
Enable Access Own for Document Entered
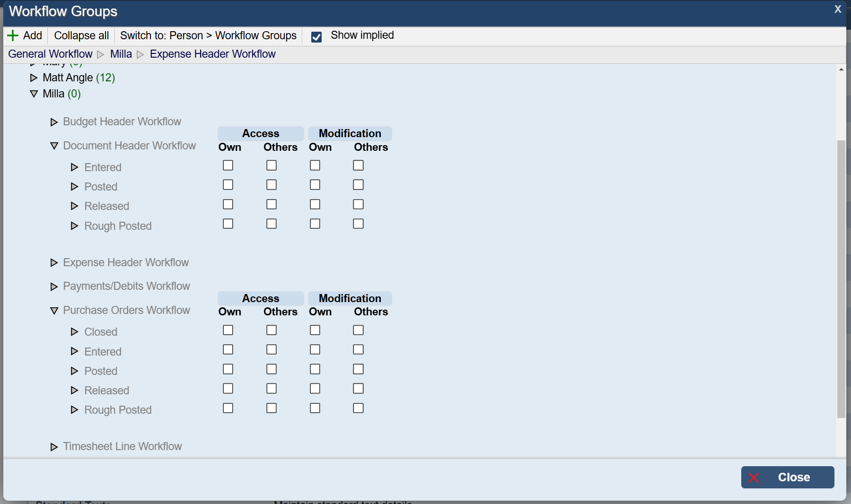coord(228,165)
